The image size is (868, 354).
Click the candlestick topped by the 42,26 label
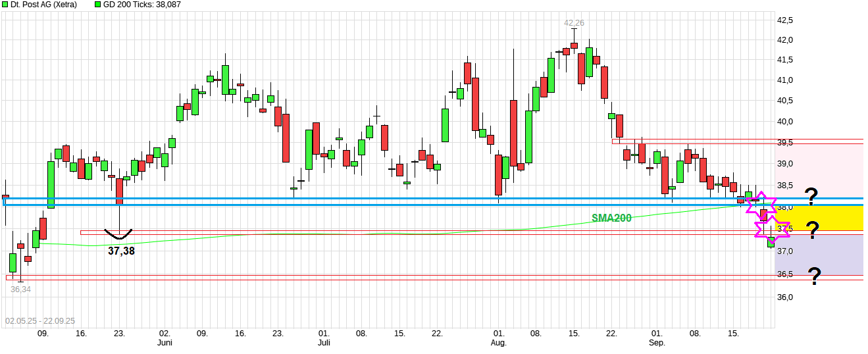(x=574, y=46)
